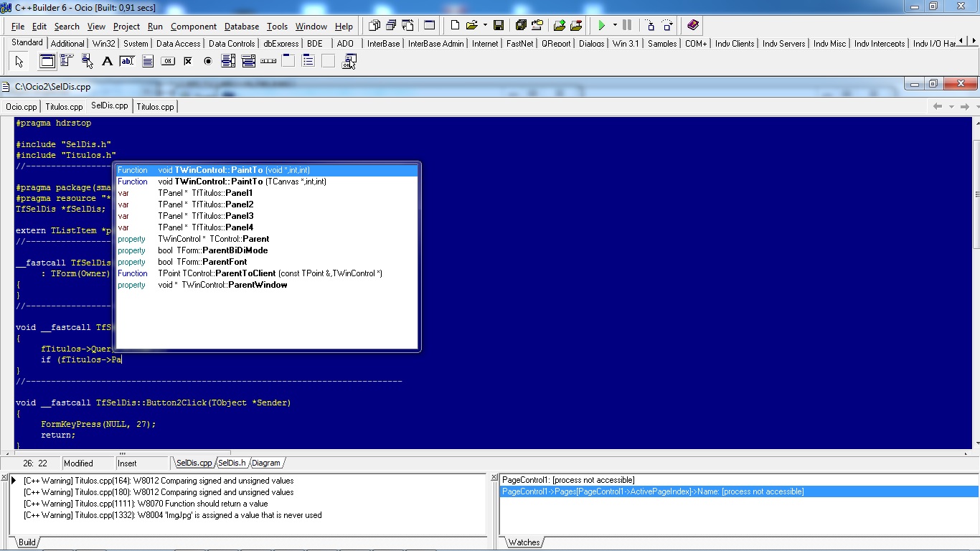The height and width of the screenshot is (551, 980).
Task: Select the GroupBox component icon
Action: tap(288, 62)
